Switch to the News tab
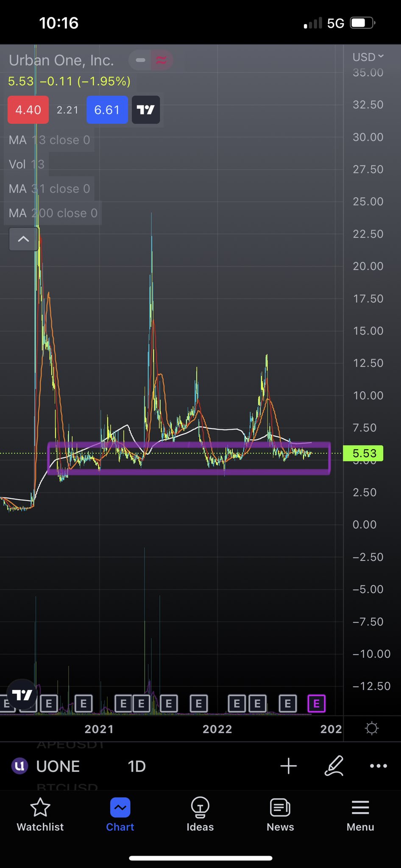 pos(280,815)
